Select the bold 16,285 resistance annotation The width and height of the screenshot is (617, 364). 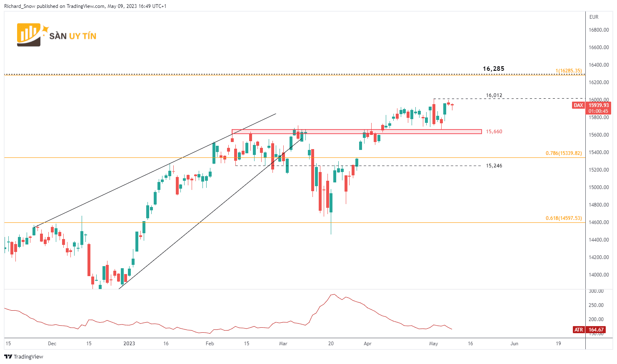tap(494, 69)
